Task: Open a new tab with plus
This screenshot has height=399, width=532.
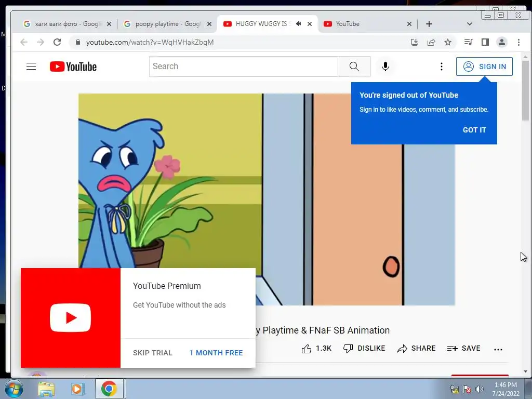Action: 429,24
